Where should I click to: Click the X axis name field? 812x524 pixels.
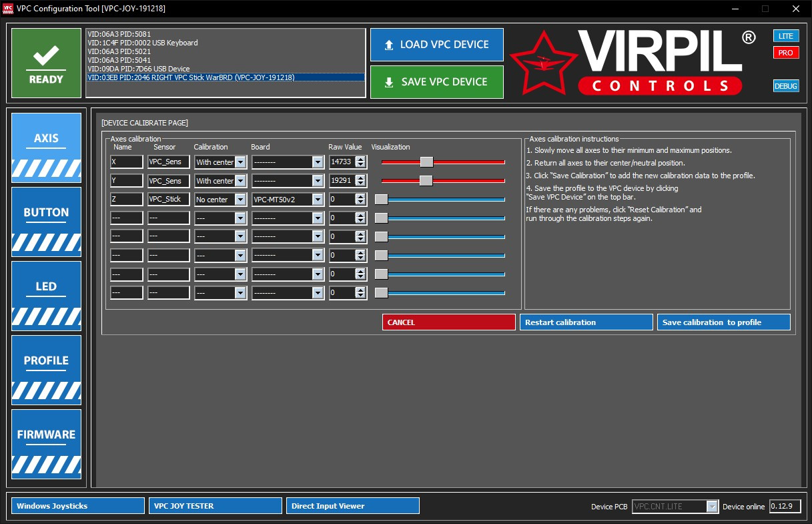tap(127, 162)
